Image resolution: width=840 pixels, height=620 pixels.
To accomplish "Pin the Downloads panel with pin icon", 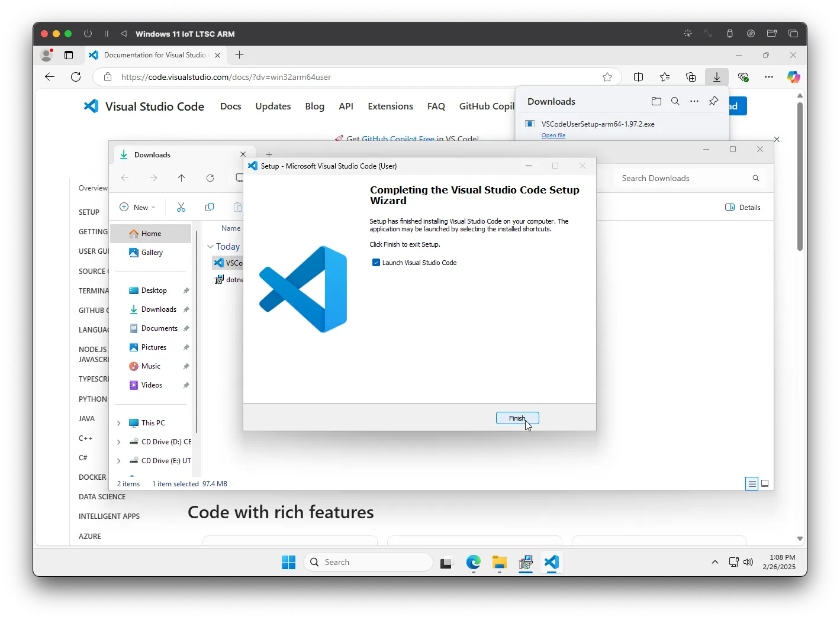I will click(713, 101).
